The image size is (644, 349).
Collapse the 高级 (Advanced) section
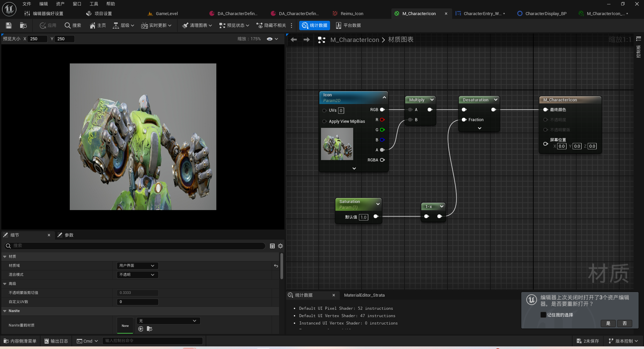pos(5,284)
